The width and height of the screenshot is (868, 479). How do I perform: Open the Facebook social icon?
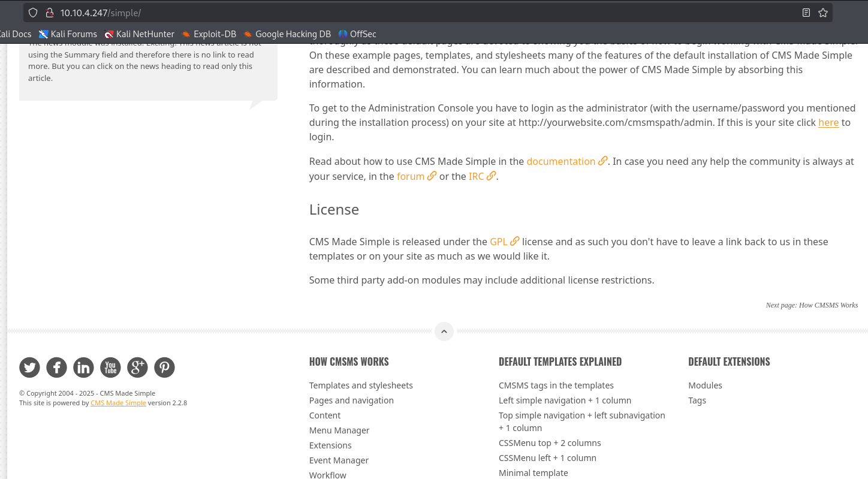(x=56, y=367)
